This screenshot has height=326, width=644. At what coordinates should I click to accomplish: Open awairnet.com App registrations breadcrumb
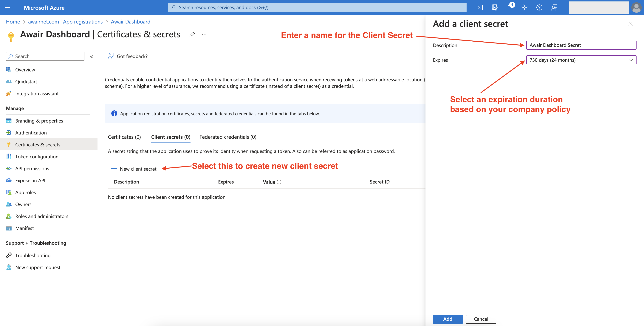[x=65, y=22]
